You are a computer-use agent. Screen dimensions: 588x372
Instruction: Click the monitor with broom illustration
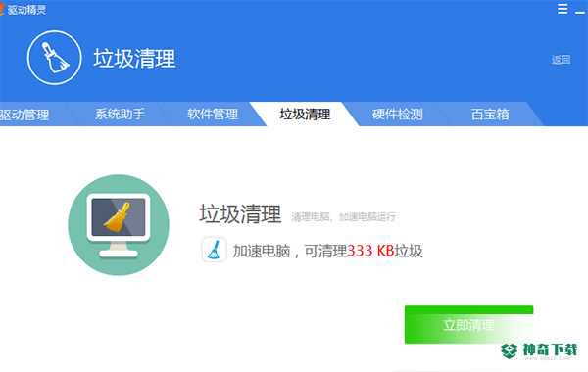click(x=119, y=225)
